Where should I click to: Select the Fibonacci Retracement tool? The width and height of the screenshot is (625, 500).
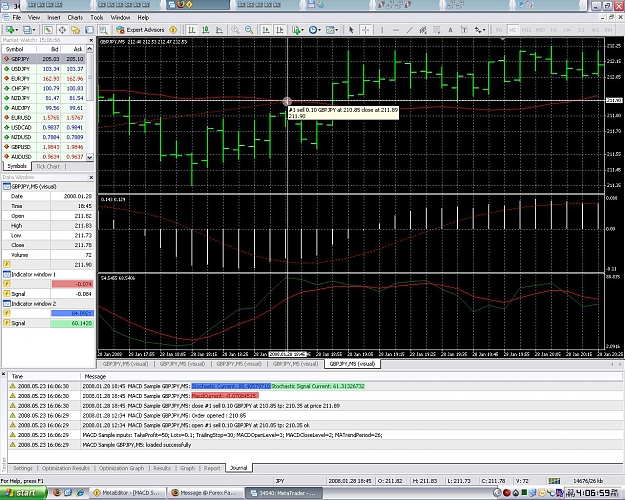pyautogui.click(x=437, y=30)
